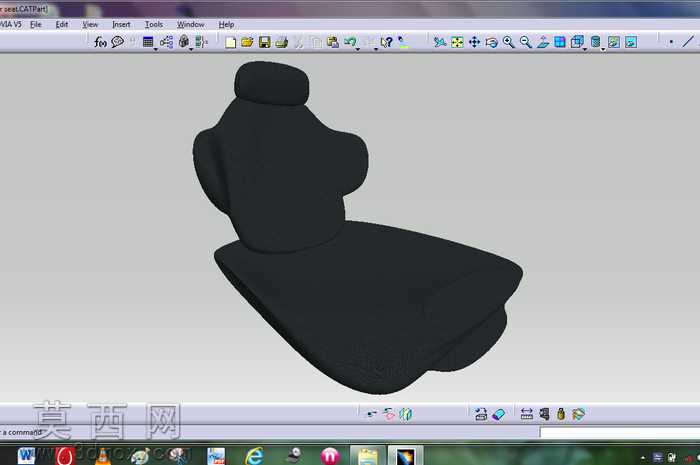Image resolution: width=700 pixels, height=465 pixels.
Task: Click the Apply Material icon in bottom toolbar
Action: tap(578, 414)
